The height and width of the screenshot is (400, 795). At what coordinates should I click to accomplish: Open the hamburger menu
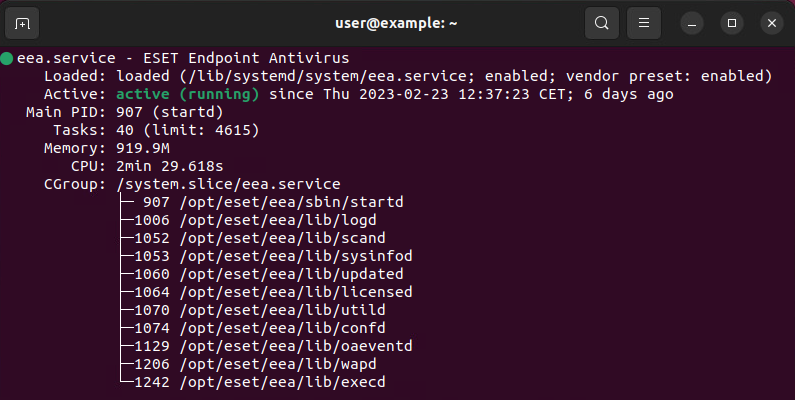pyautogui.click(x=645, y=22)
